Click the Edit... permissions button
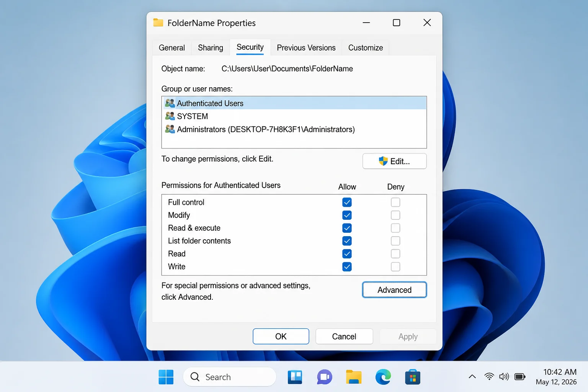This screenshot has width=588, height=392. click(395, 161)
